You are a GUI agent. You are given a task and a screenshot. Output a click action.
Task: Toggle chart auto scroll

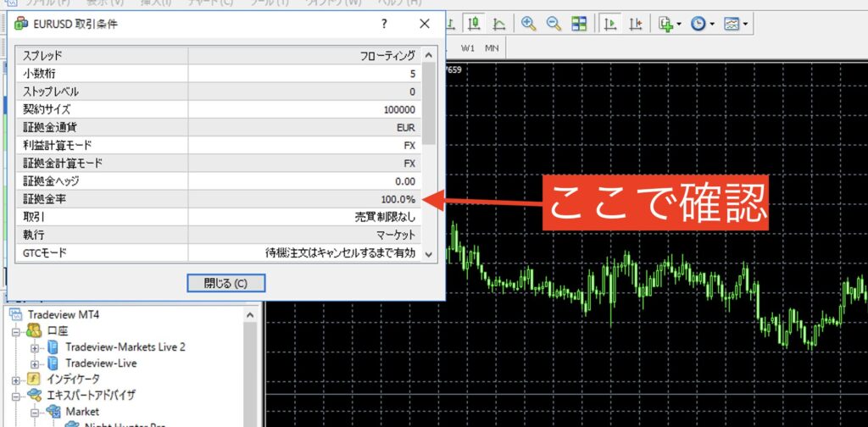(609, 24)
